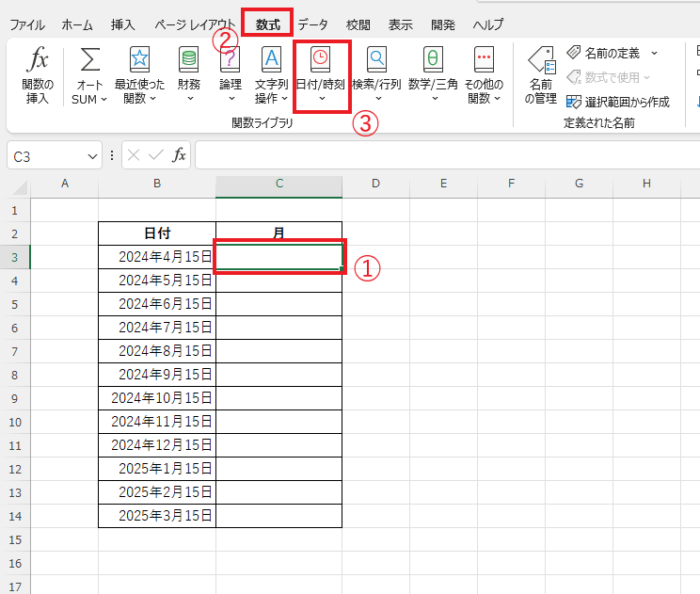Select column C header
Screen dimensions: 700x594
[279, 184]
